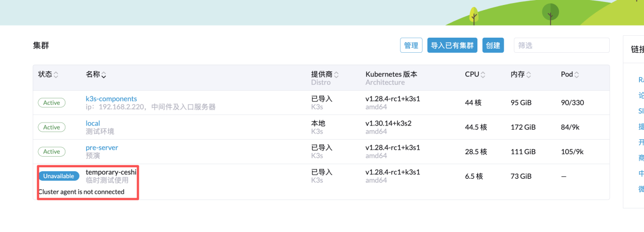Click Active badge for k3s-components
The height and width of the screenshot is (232, 644).
click(x=51, y=103)
